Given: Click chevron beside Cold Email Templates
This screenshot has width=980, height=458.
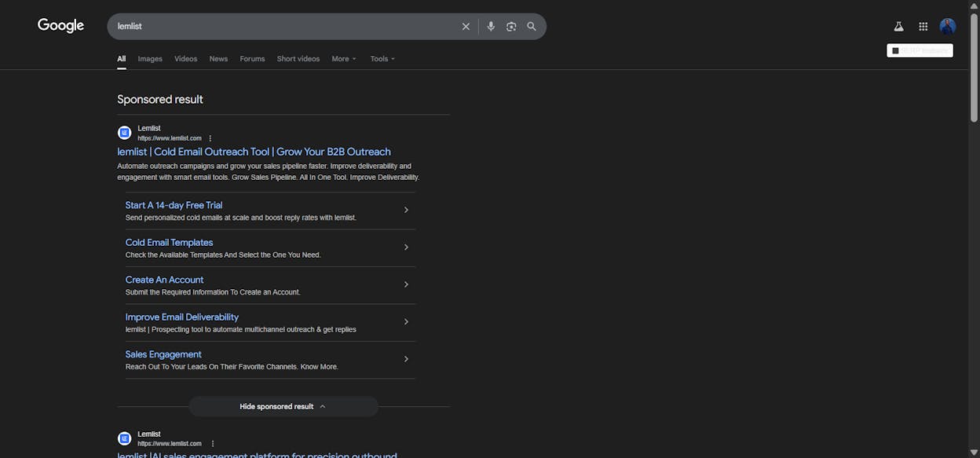Looking at the screenshot, I should [406, 247].
